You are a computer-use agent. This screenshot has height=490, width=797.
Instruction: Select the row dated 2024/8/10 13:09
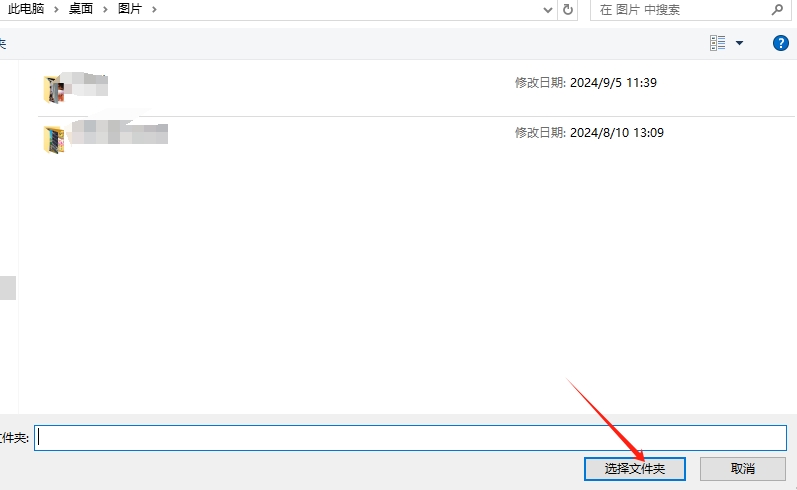(589, 132)
